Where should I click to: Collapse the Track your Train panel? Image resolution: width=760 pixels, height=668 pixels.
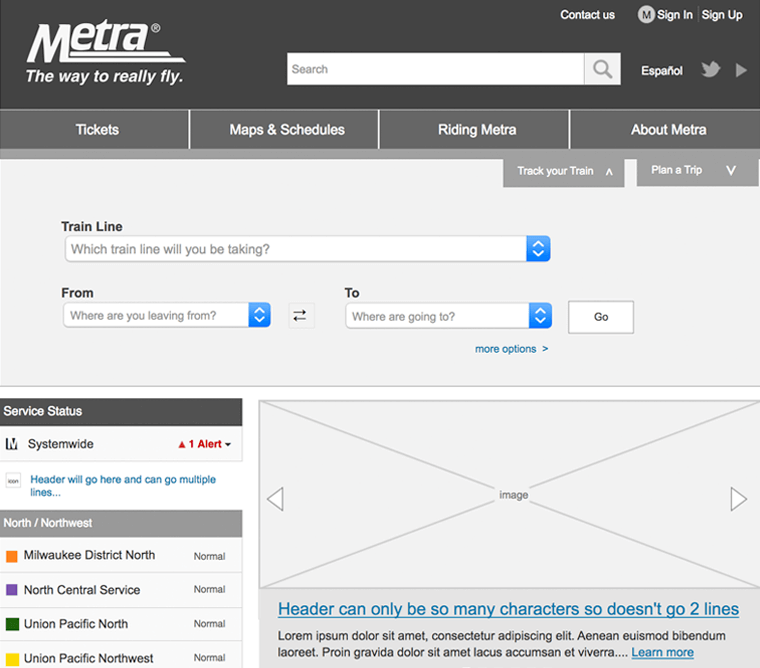click(x=564, y=172)
